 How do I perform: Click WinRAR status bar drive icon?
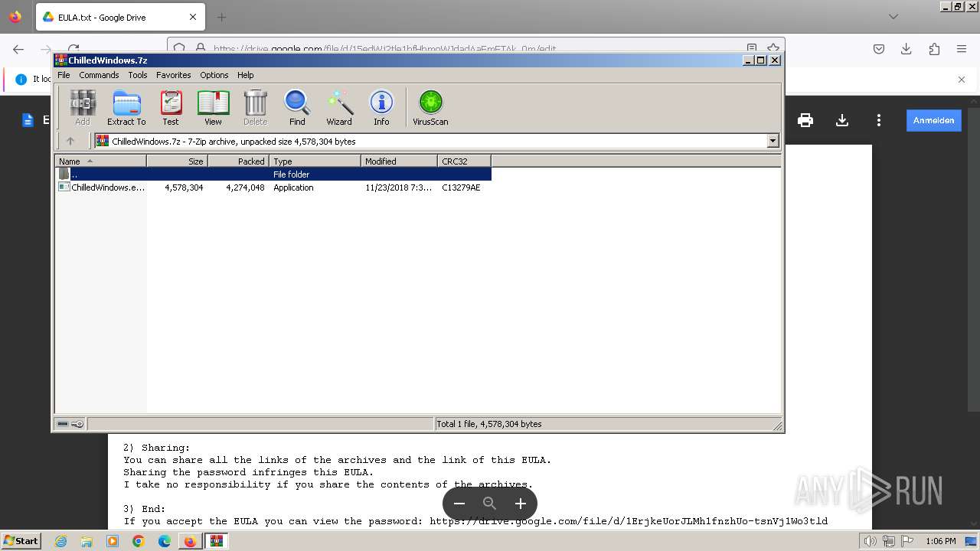click(x=63, y=424)
